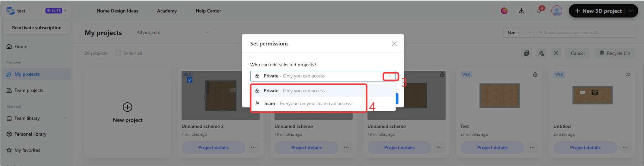Click the copy projects icon in toolbar

[x=526, y=53]
